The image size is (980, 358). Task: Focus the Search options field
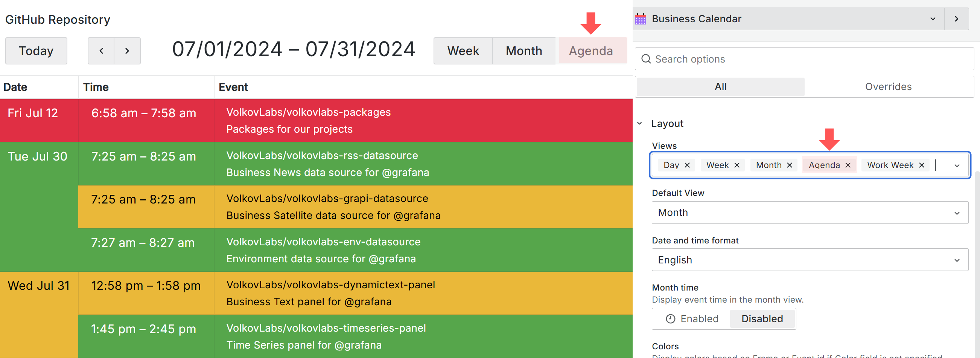(x=804, y=59)
